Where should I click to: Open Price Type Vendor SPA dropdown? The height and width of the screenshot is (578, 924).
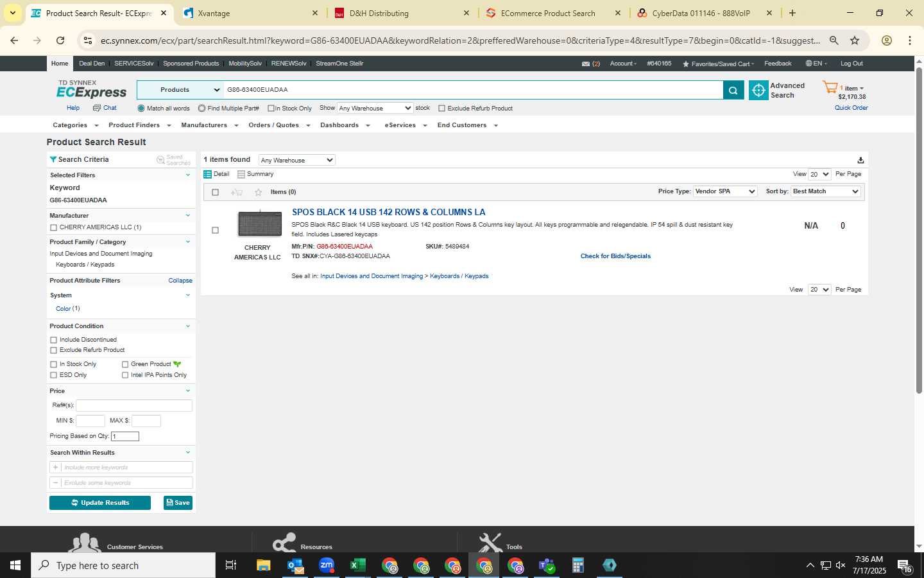click(725, 191)
